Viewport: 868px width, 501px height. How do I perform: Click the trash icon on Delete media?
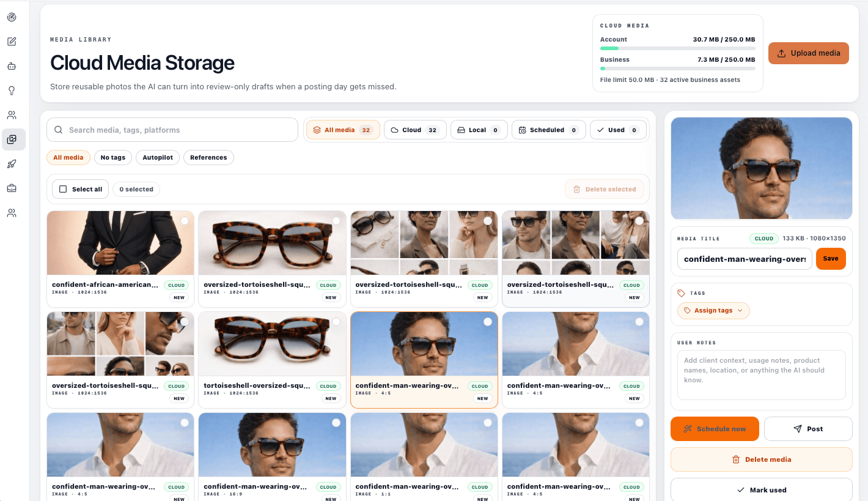[x=736, y=459]
